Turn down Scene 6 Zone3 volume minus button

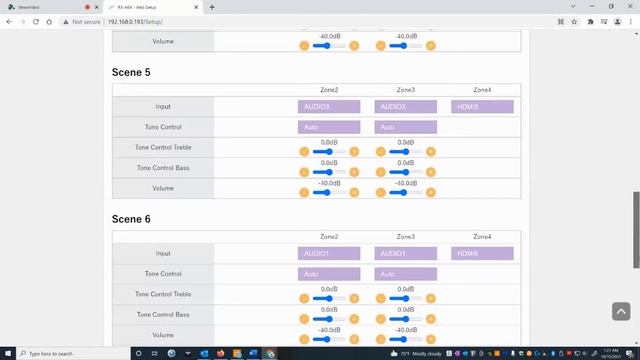click(381, 339)
